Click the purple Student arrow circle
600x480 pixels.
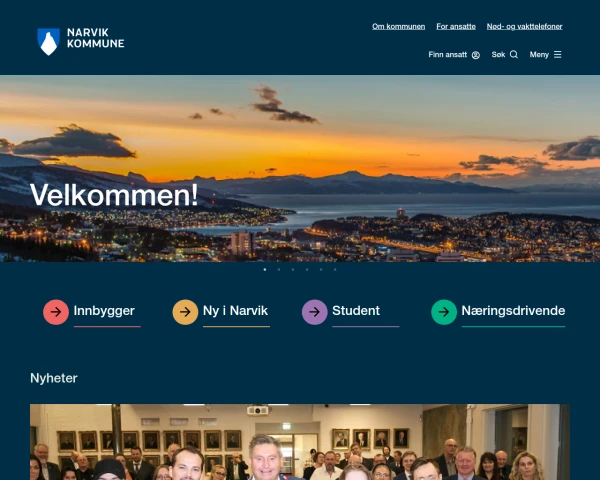coord(315,312)
